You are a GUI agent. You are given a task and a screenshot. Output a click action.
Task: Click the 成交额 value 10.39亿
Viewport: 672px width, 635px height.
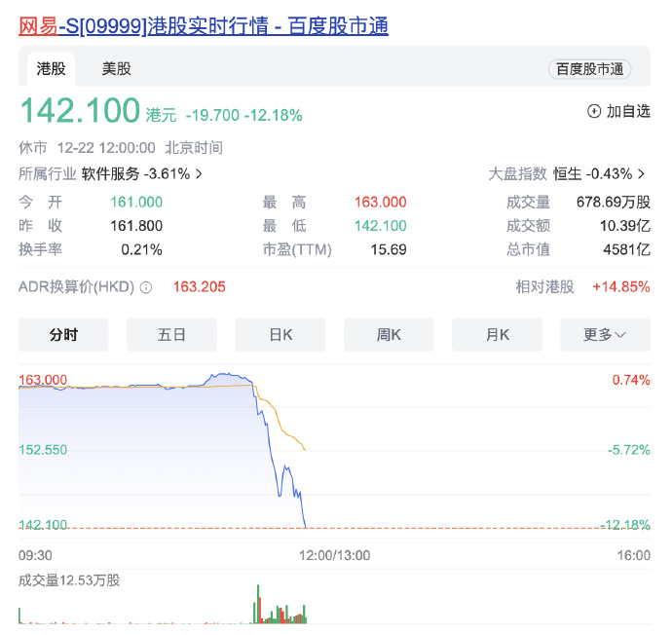point(625,226)
